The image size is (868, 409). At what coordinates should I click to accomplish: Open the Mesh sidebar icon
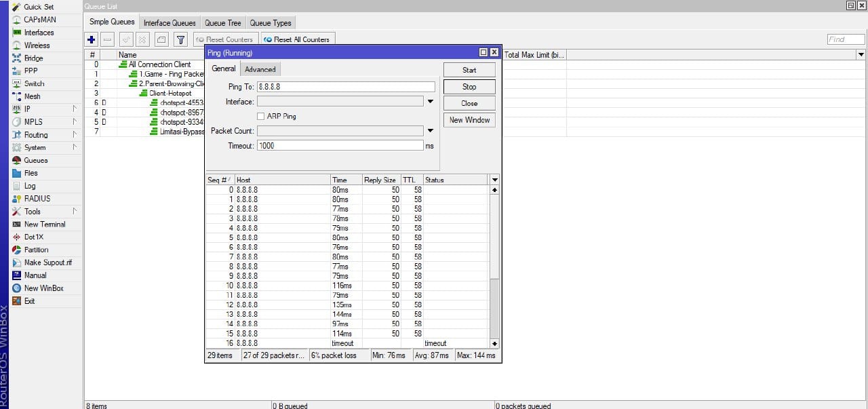coord(17,96)
